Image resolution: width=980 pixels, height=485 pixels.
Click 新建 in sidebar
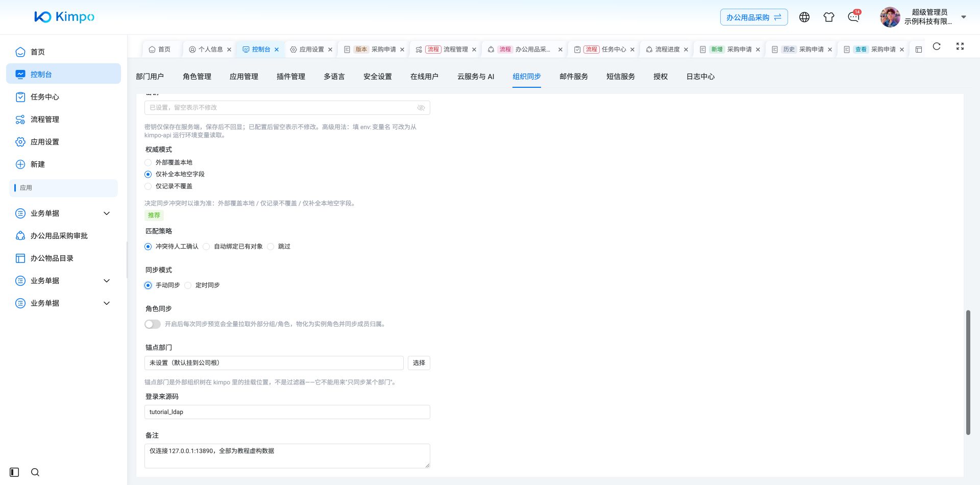63,164
